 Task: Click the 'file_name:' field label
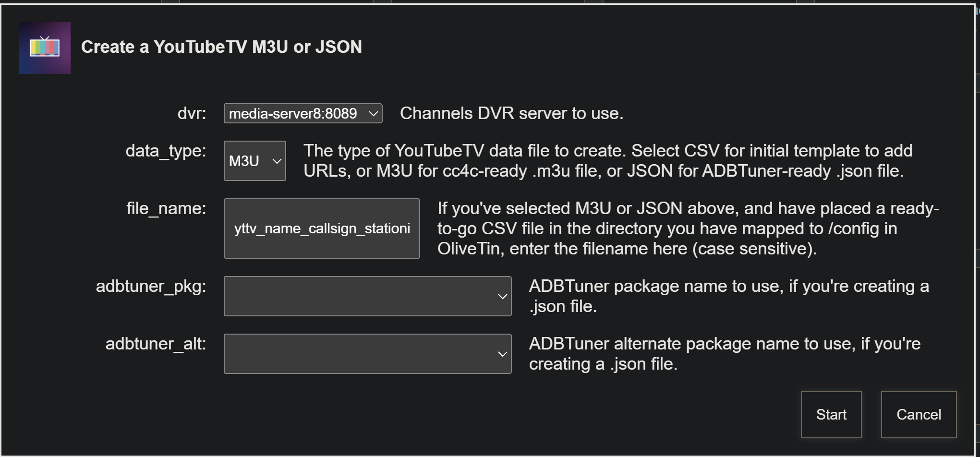point(166,208)
